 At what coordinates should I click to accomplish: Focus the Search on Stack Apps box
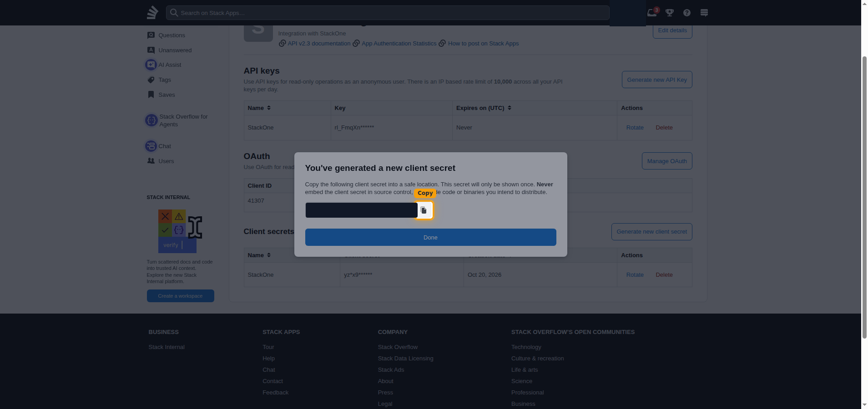387,13
